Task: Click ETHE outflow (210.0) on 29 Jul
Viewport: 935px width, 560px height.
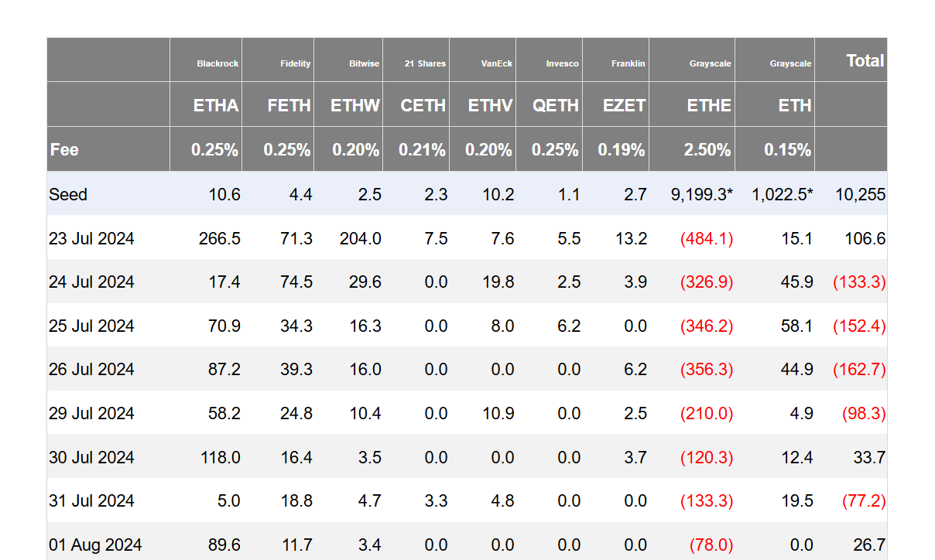Action: click(707, 414)
